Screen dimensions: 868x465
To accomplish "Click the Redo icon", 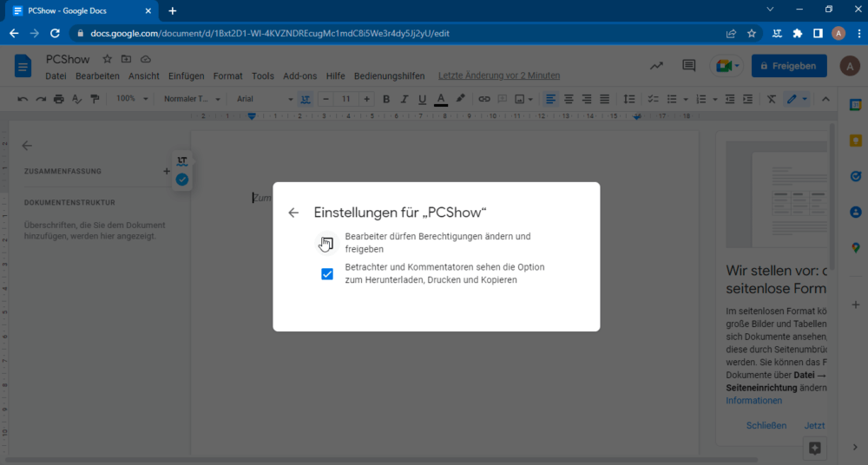I will click(x=41, y=99).
